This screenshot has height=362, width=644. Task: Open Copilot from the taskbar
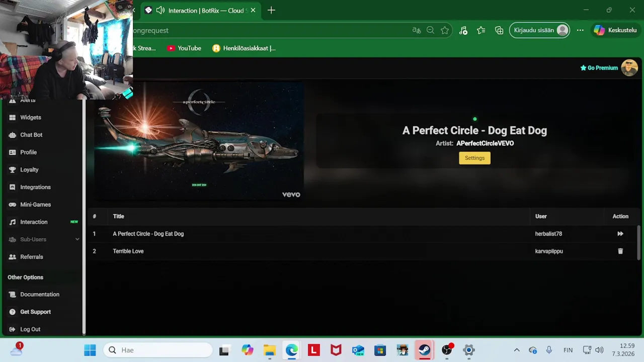[247, 350]
